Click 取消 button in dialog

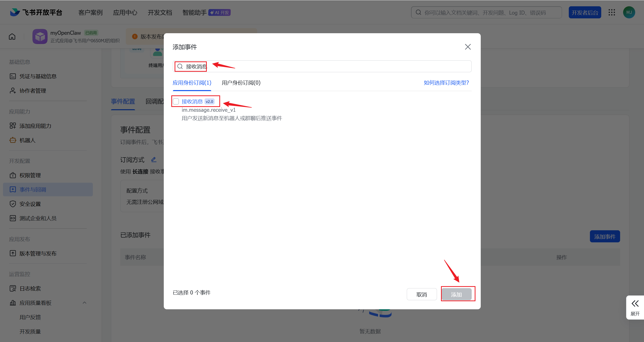tap(422, 294)
